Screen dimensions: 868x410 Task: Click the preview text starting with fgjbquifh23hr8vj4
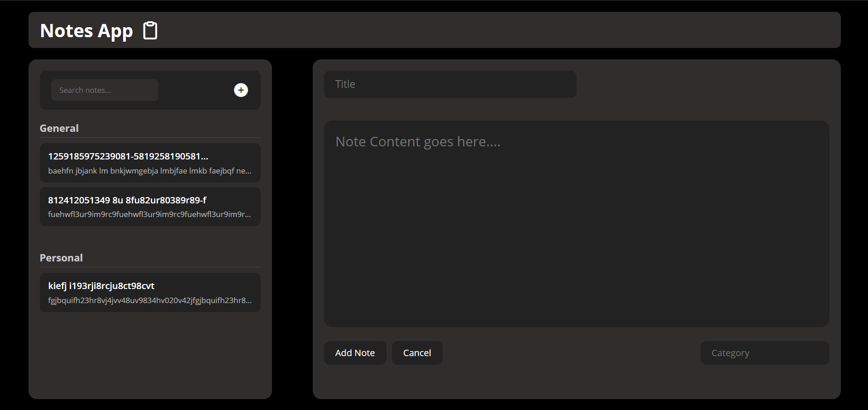[x=149, y=300]
